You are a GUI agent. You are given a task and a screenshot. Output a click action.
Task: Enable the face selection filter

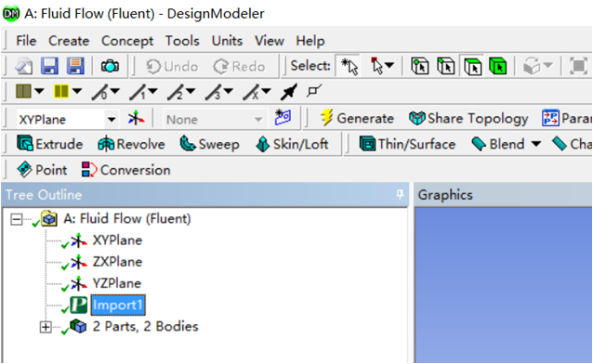click(472, 66)
